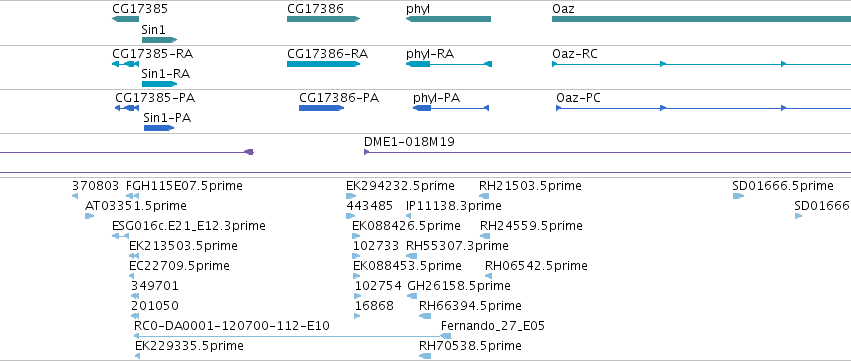Select the Sin1-PA protein glyph

(159, 128)
